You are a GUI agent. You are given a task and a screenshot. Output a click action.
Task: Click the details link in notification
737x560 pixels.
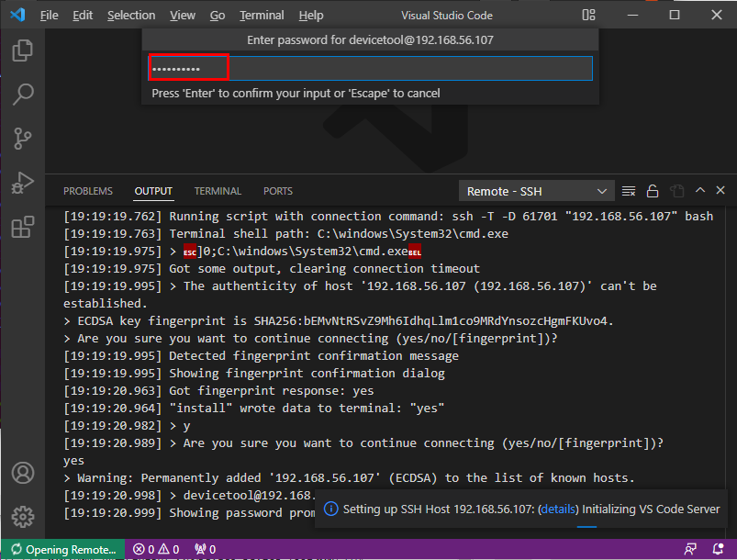[558, 510]
